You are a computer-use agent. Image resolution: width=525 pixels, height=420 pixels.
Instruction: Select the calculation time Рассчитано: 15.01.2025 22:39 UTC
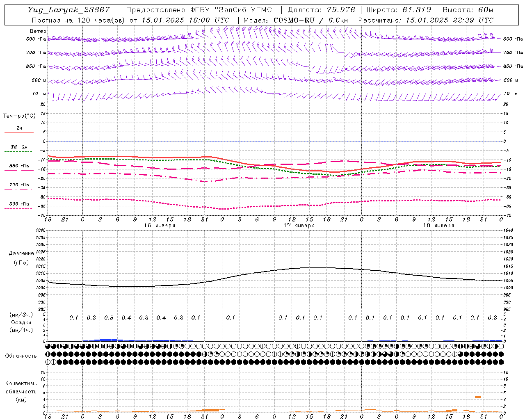(x=426, y=20)
